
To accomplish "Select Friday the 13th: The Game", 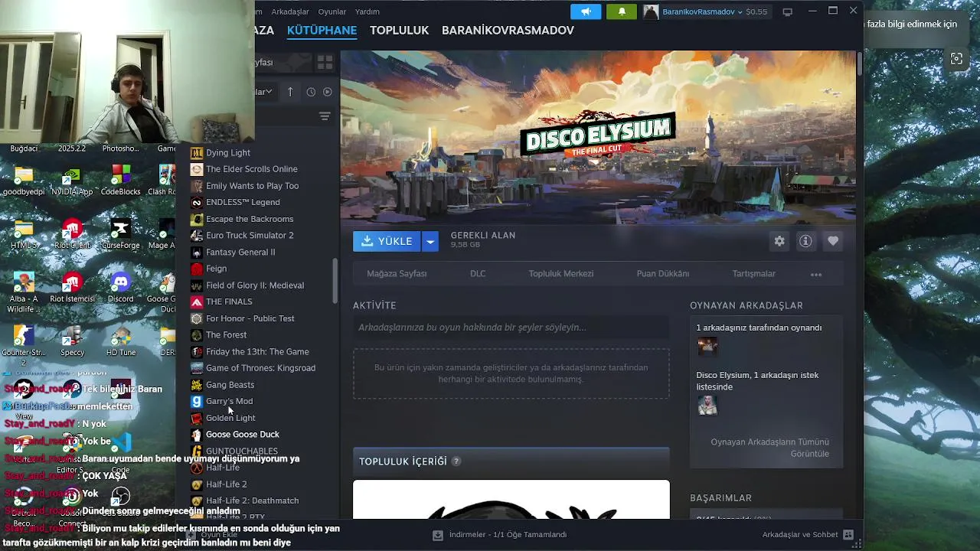I will click(256, 351).
